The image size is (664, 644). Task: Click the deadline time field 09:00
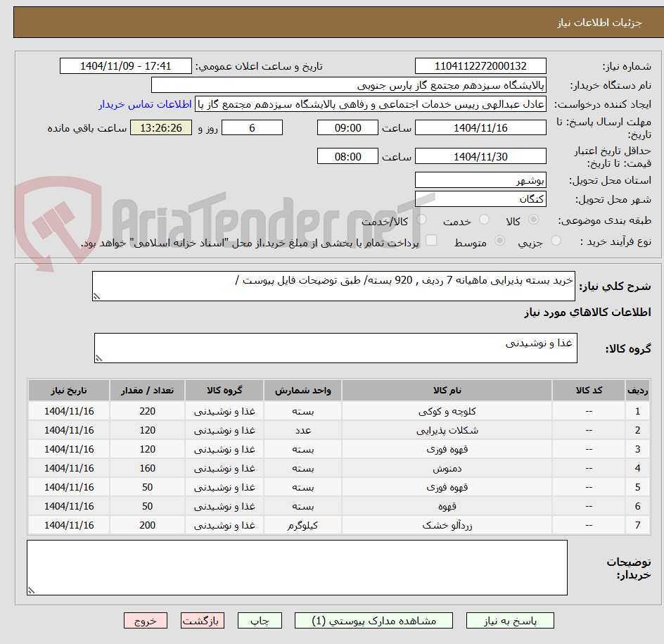347,127
